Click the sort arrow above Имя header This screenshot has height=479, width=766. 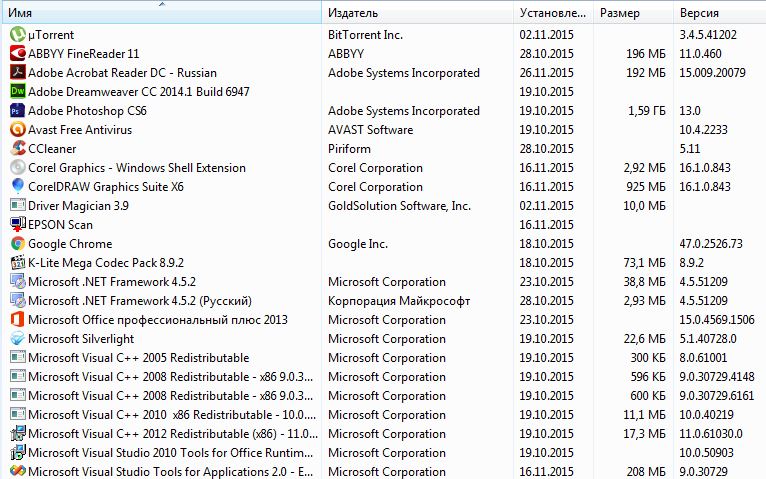click(x=162, y=4)
